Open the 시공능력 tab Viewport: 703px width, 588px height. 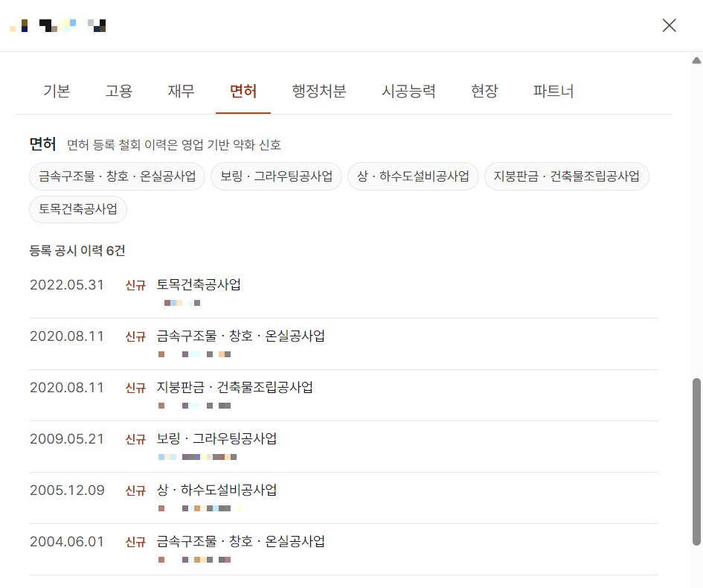[x=408, y=91]
